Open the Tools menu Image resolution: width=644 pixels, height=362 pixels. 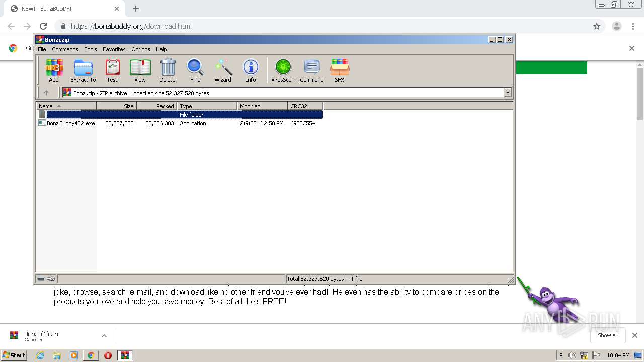click(x=91, y=49)
